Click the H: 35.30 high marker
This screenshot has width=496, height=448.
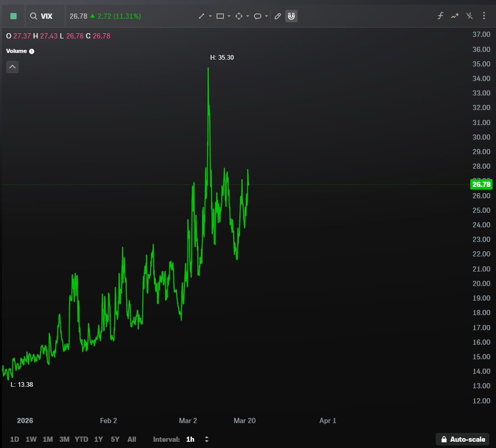222,58
